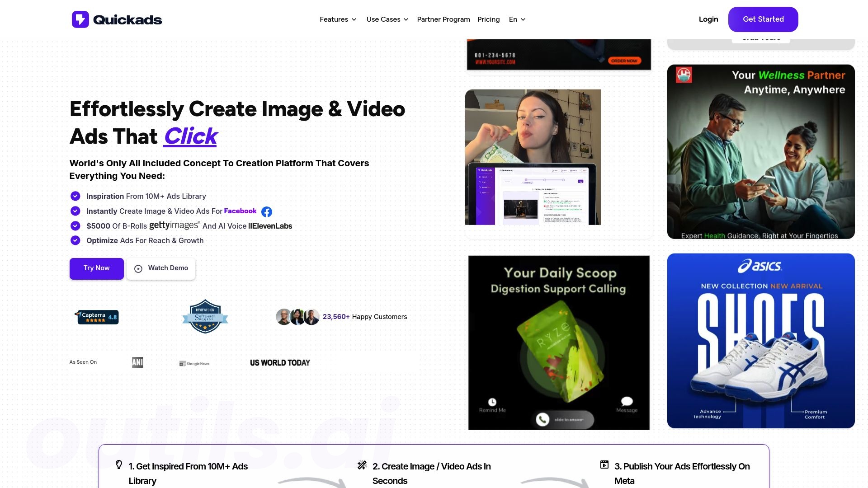Click the Get Started button
Screen dimensions: 868x488
pyautogui.click(x=763, y=19)
